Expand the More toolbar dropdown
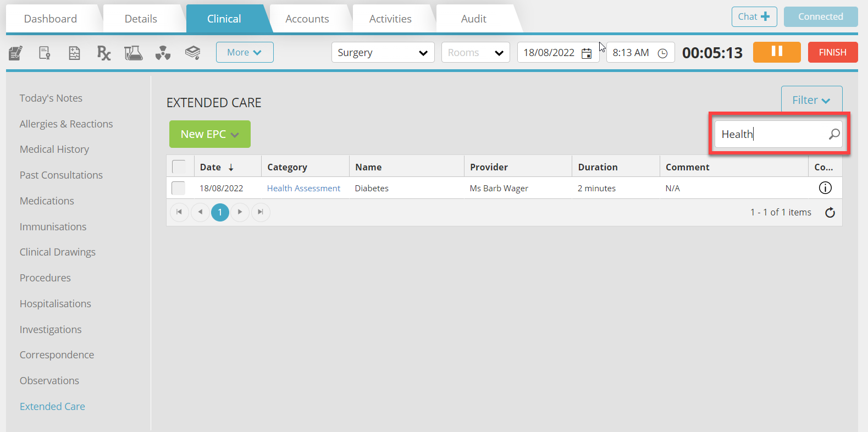The height and width of the screenshot is (432, 868). point(245,52)
